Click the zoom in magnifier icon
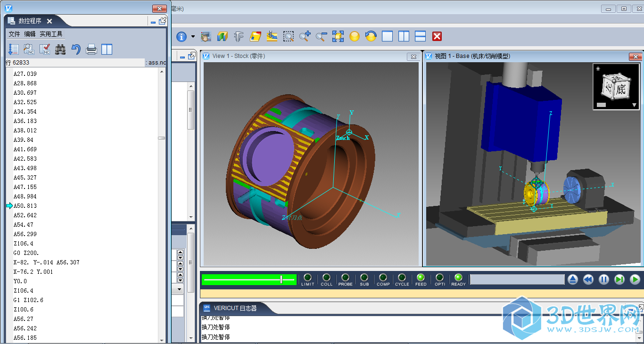Image resolution: width=644 pixels, height=344 pixels. (x=305, y=36)
